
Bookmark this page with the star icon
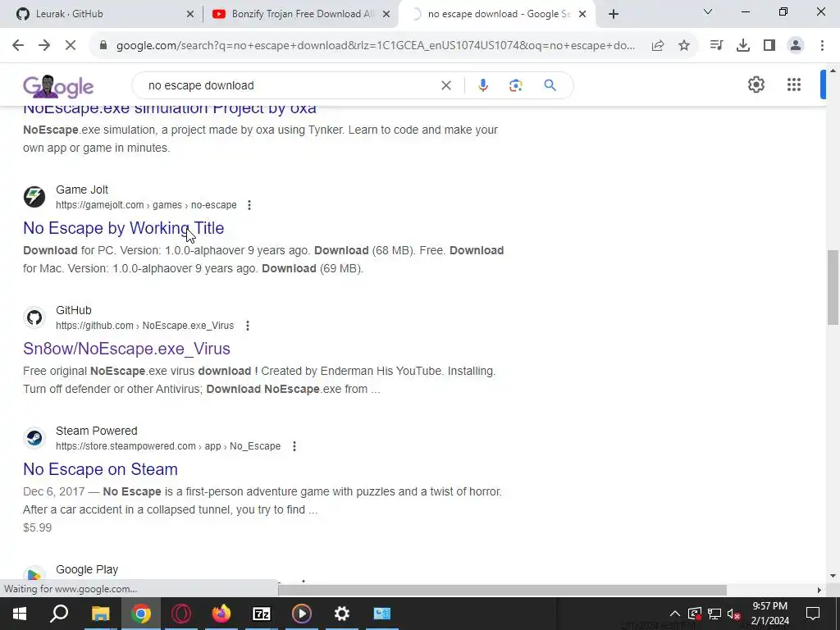[x=684, y=46]
